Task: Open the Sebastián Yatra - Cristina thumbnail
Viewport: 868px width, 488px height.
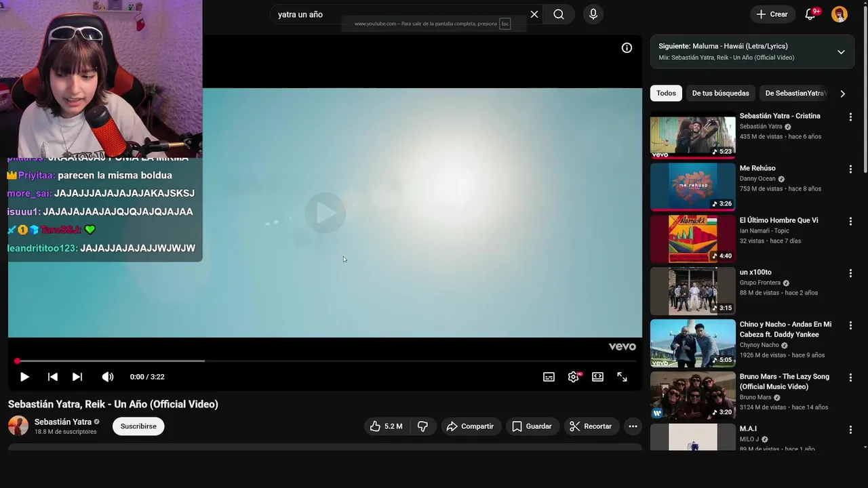Action: [x=692, y=135]
